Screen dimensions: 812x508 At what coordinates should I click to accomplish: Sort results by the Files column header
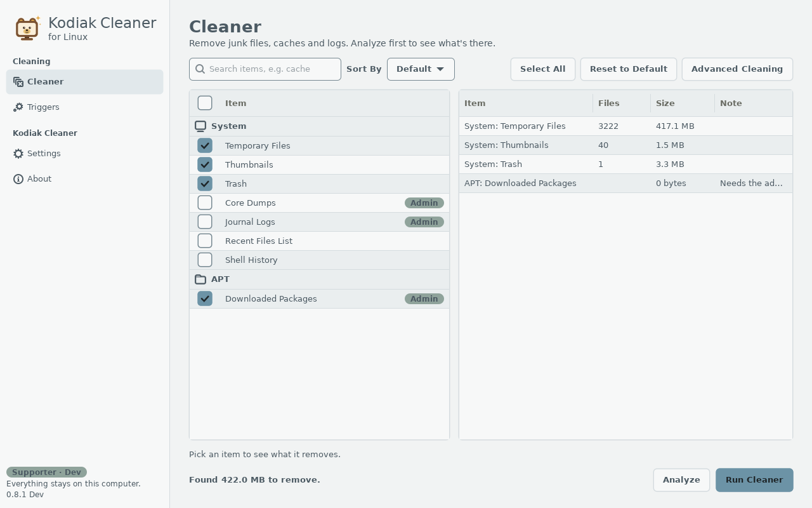click(x=622, y=103)
